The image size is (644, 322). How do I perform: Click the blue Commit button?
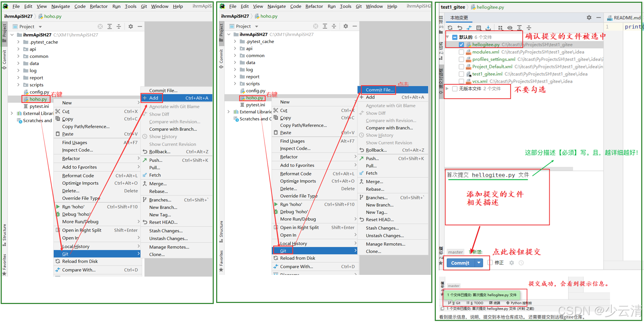coord(460,263)
